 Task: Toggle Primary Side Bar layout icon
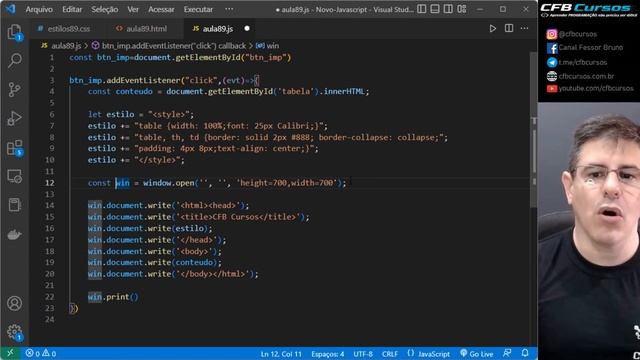tap(422, 9)
